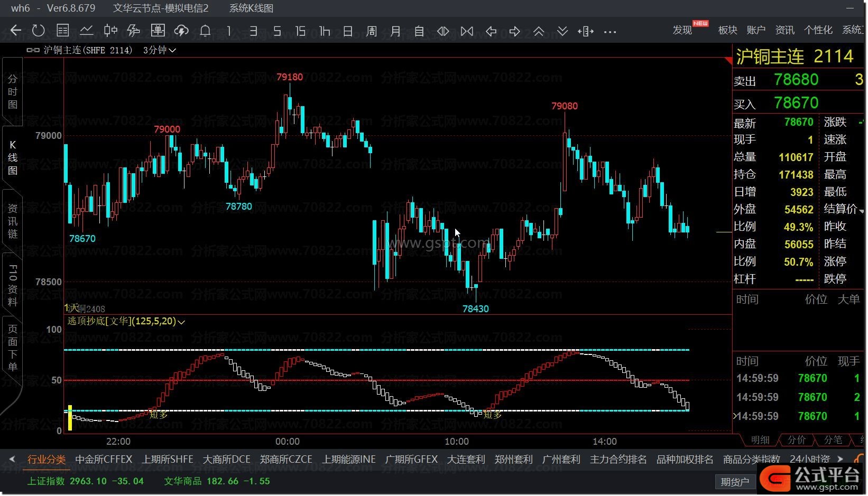This screenshot has height=496, width=868.
Task: Open the 大连套利 tab
Action: click(x=466, y=460)
